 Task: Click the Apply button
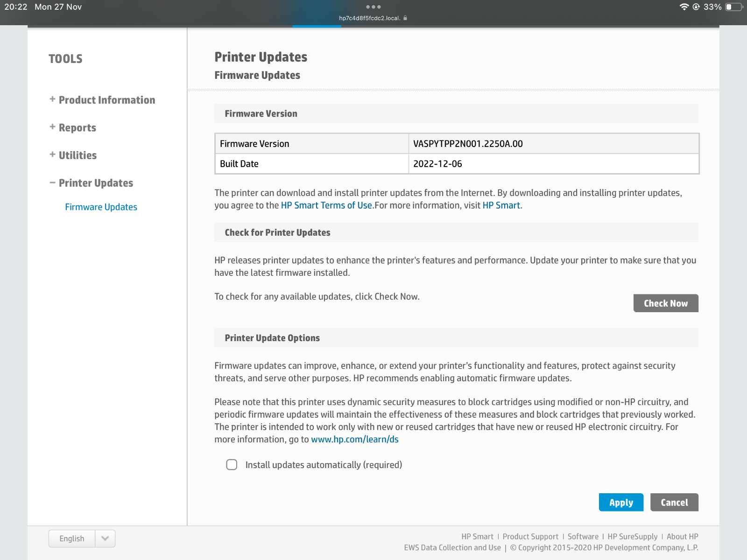(621, 502)
